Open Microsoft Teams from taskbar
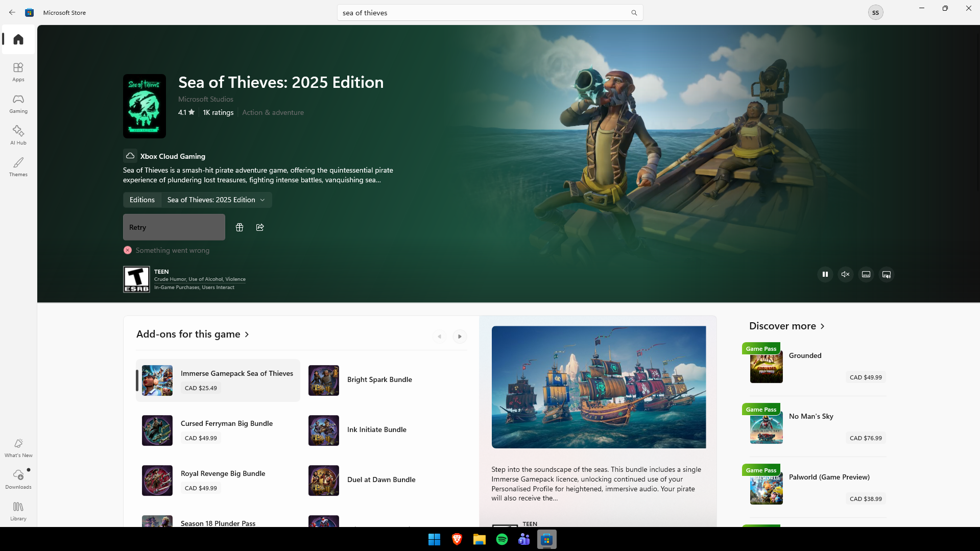This screenshot has height=551, width=980. click(524, 539)
